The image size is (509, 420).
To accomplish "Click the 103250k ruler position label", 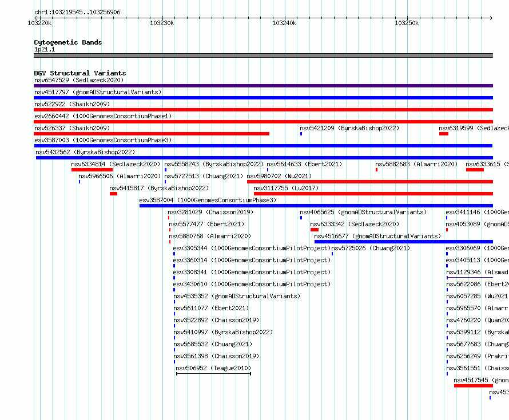I will (x=407, y=23).
